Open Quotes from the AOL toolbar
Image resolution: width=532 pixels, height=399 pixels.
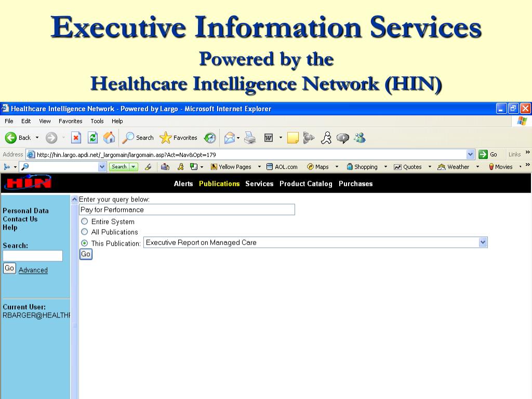coord(407,167)
